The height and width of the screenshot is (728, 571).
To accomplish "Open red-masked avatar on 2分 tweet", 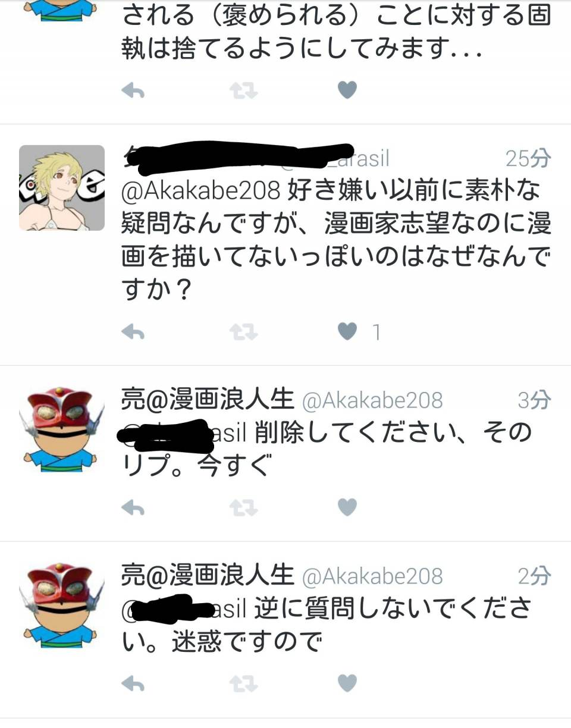I will (x=62, y=605).
